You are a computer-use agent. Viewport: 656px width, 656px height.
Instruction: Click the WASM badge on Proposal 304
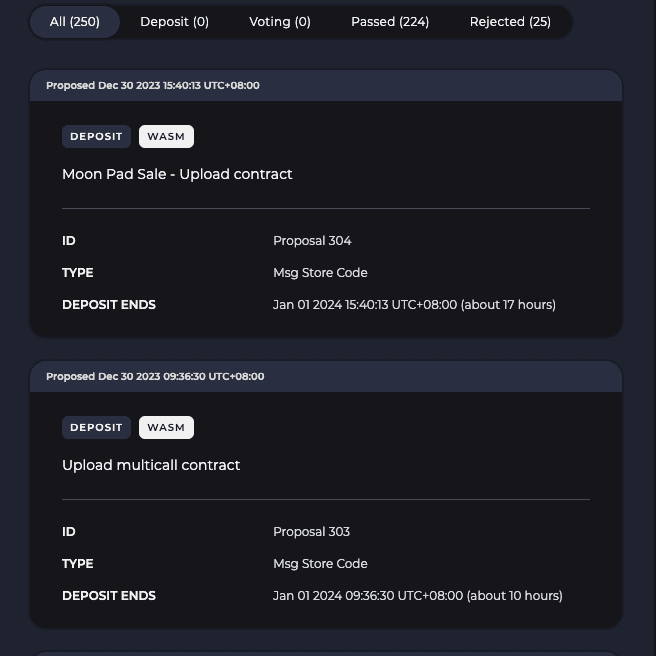click(166, 136)
